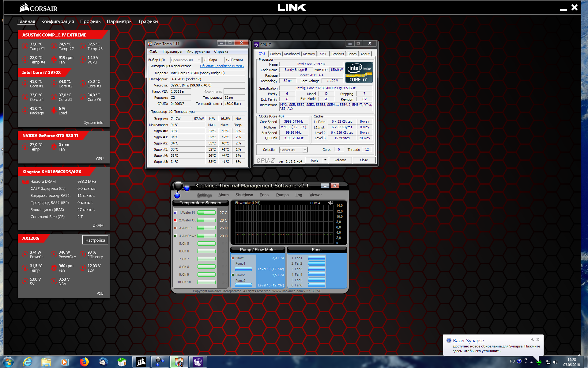Click the Intel driver update link
The height and width of the screenshot is (368, 588).
[222, 66]
